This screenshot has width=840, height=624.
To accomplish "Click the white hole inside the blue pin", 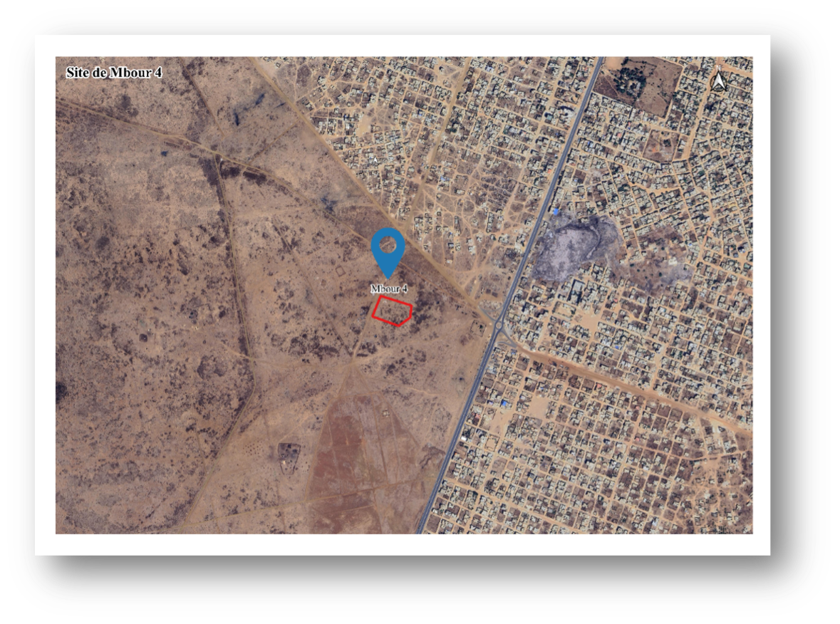I will tap(388, 244).
